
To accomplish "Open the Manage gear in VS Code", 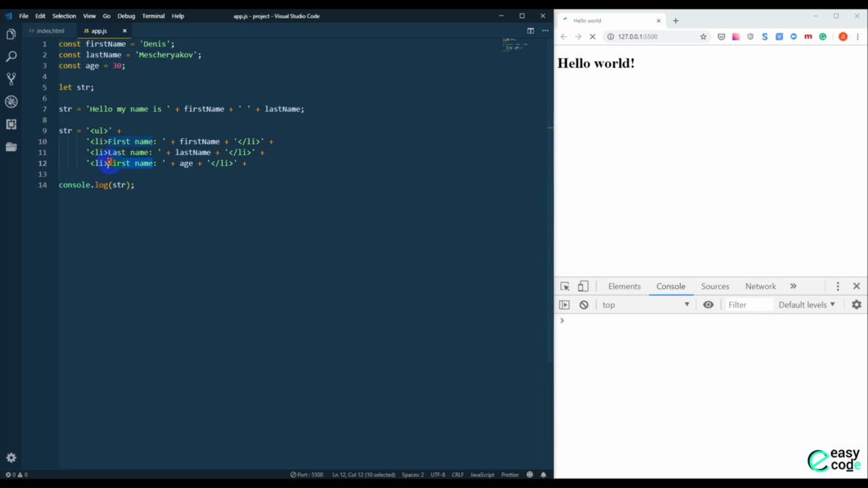I will pos(11,457).
